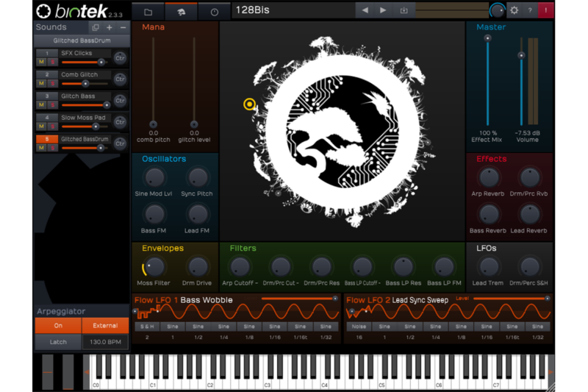Load the previous preset with left arrow
Screen dimensions: 588x392
pyautogui.click(x=365, y=10)
